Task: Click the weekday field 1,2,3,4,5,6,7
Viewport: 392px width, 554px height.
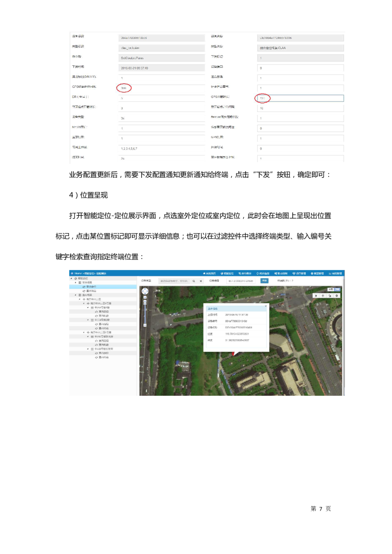Action: click(162, 148)
